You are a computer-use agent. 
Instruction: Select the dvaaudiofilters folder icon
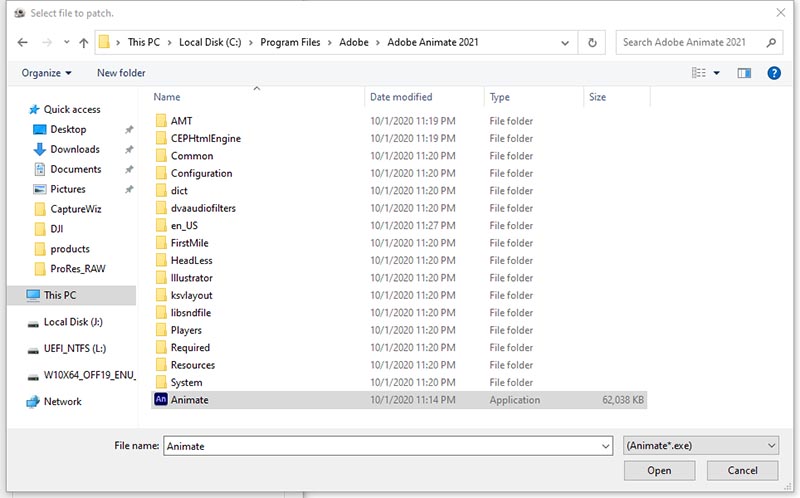click(161, 208)
